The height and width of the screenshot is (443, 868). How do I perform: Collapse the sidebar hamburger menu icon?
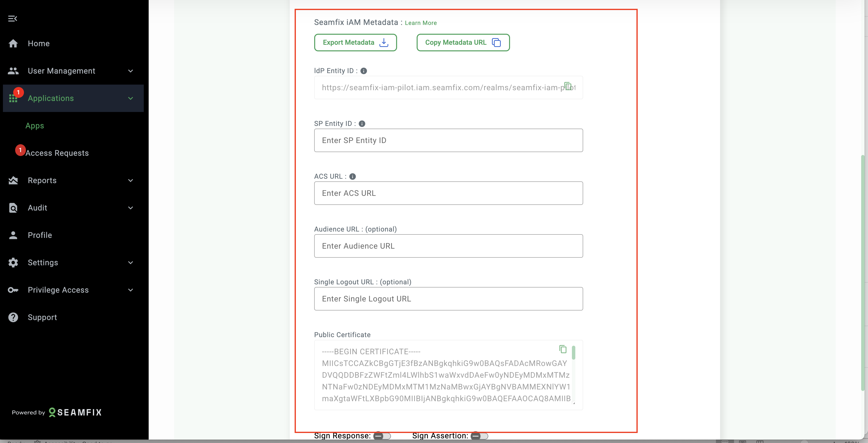(12, 19)
